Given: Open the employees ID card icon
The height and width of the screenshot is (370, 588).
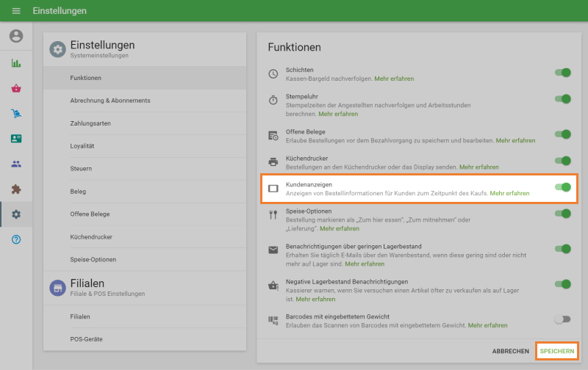Looking at the screenshot, I should point(16,138).
